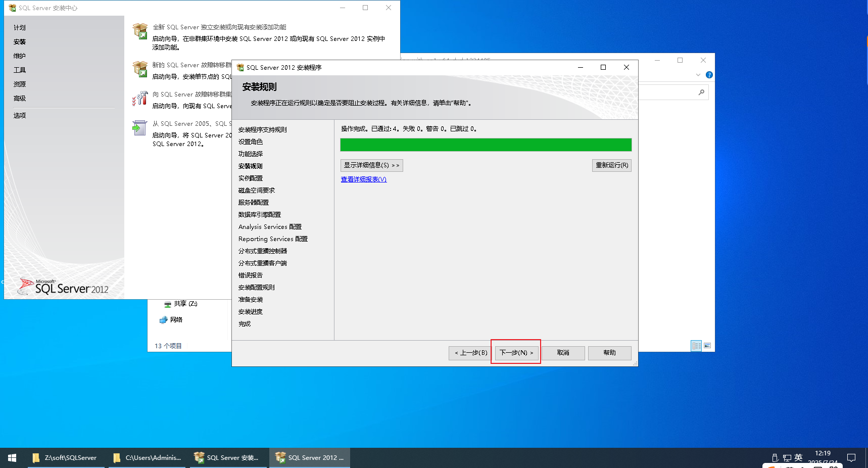Click the network tray icon
The height and width of the screenshot is (468, 868).
[x=787, y=458]
